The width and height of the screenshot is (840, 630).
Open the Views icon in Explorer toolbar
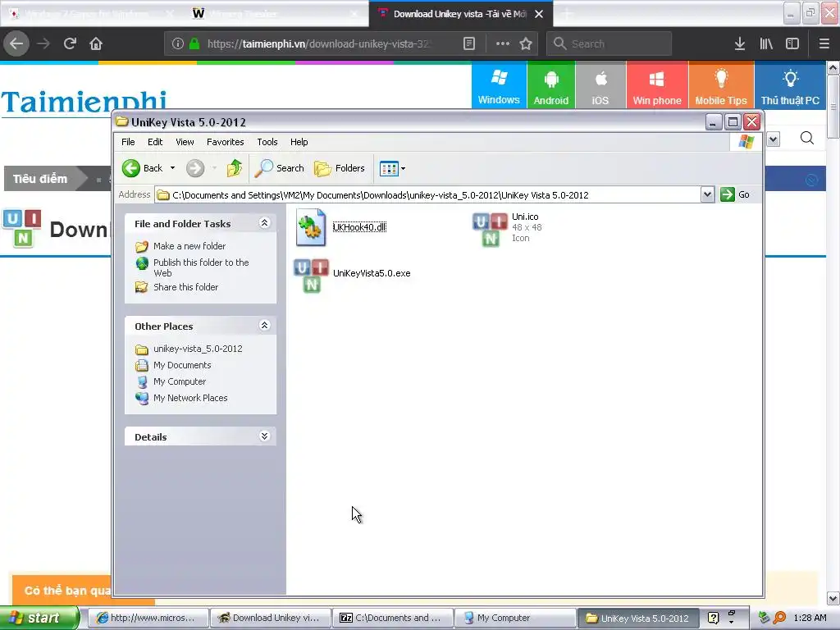[x=389, y=168]
